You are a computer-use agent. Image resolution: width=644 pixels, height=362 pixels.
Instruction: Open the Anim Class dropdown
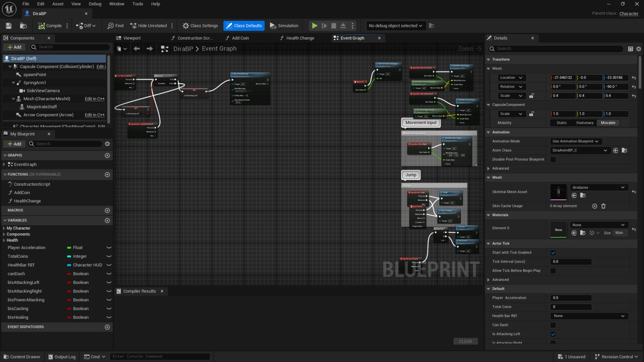(580, 150)
